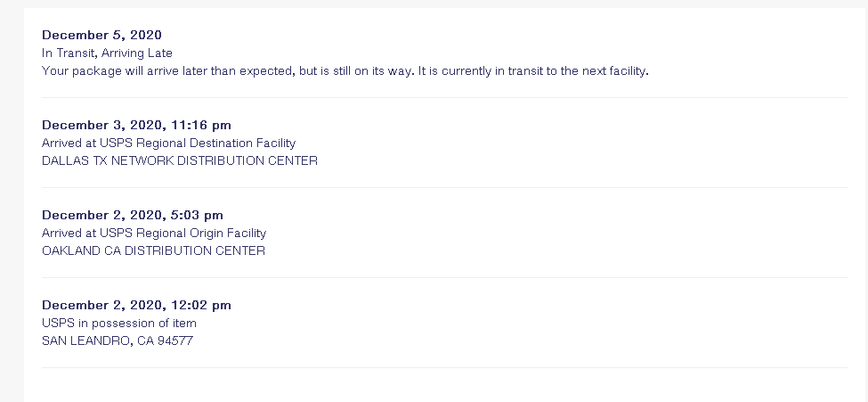Screen dimensions: 868x402
Task: Click the December 5, 2020 date heading
Action: click(101, 35)
